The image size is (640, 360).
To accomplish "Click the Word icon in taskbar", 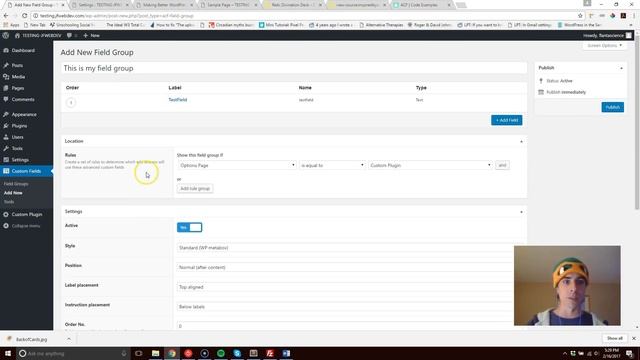I will 286,353.
